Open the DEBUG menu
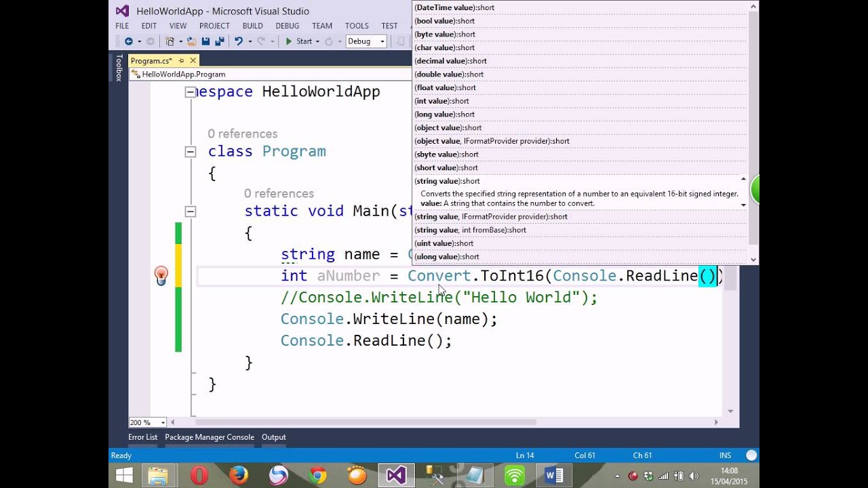 pos(288,26)
